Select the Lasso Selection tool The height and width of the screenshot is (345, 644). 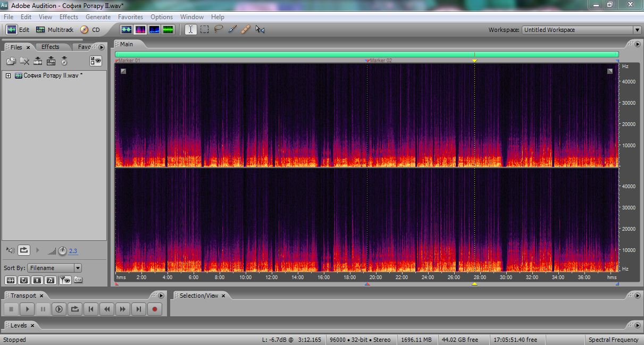coord(219,30)
